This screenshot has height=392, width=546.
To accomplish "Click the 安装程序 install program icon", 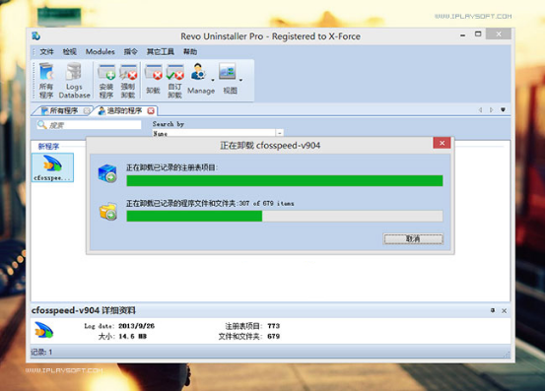I will (x=106, y=81).
